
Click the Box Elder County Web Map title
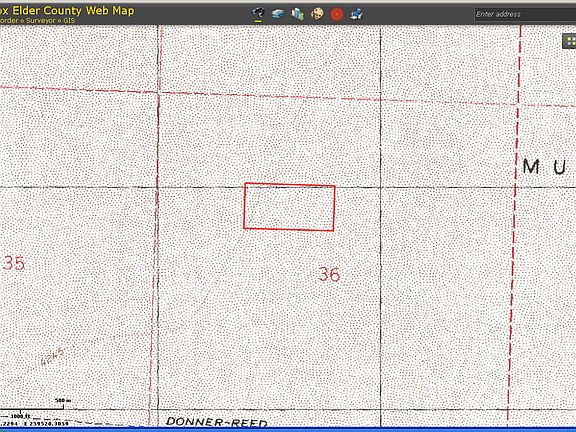click(67, 10)
